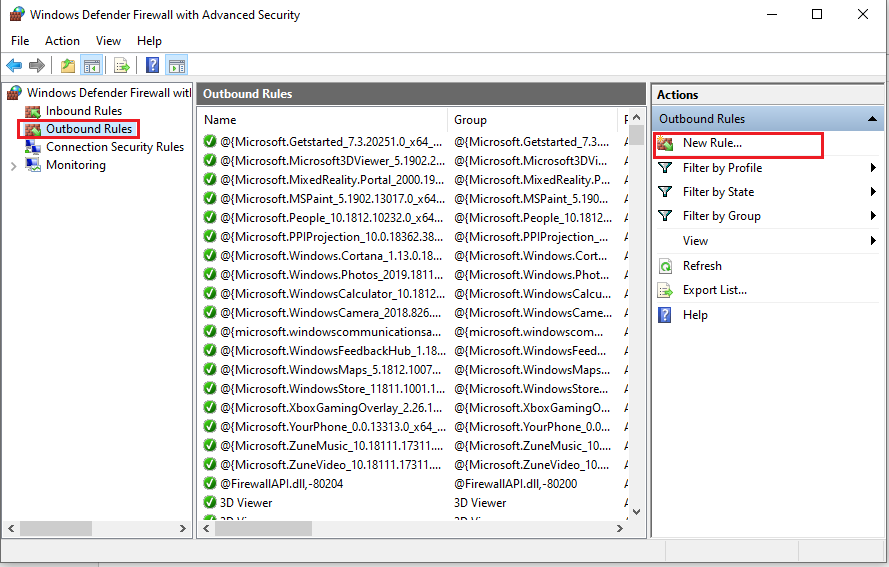Click the green check icon for 3D Viewer rule
Image resolution: width=889 pixels, height=567 pixels.
tap(210, 502)
